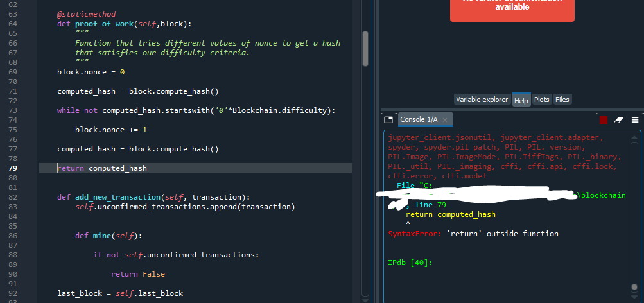Click the block.nonce += 1 line
The height and width of the screenshot is (303, 644).
pos(111,130)
